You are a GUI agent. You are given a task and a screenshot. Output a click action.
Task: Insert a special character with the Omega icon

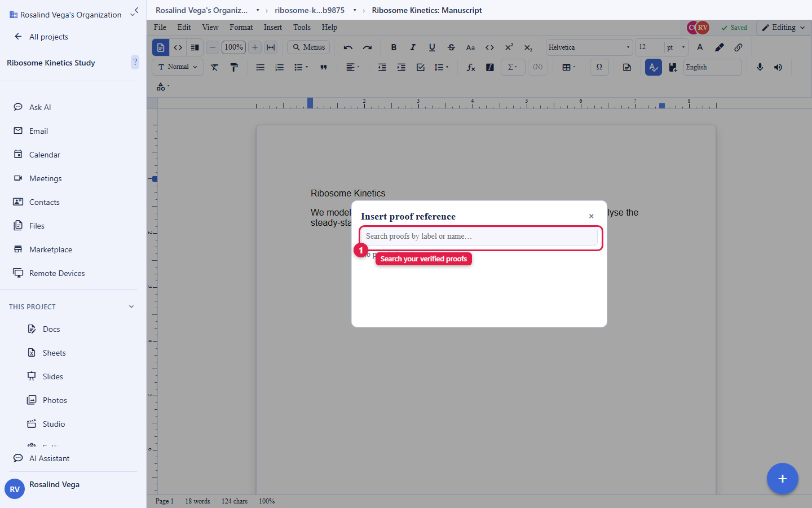(599, 67)
